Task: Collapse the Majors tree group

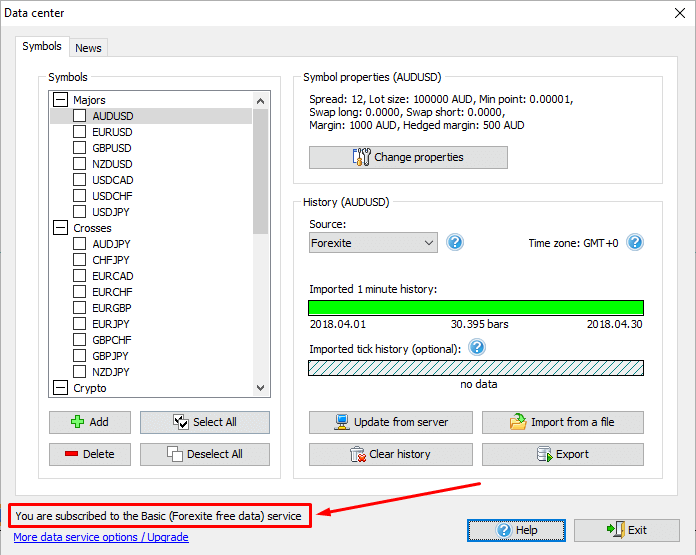Action: point(60,100)
